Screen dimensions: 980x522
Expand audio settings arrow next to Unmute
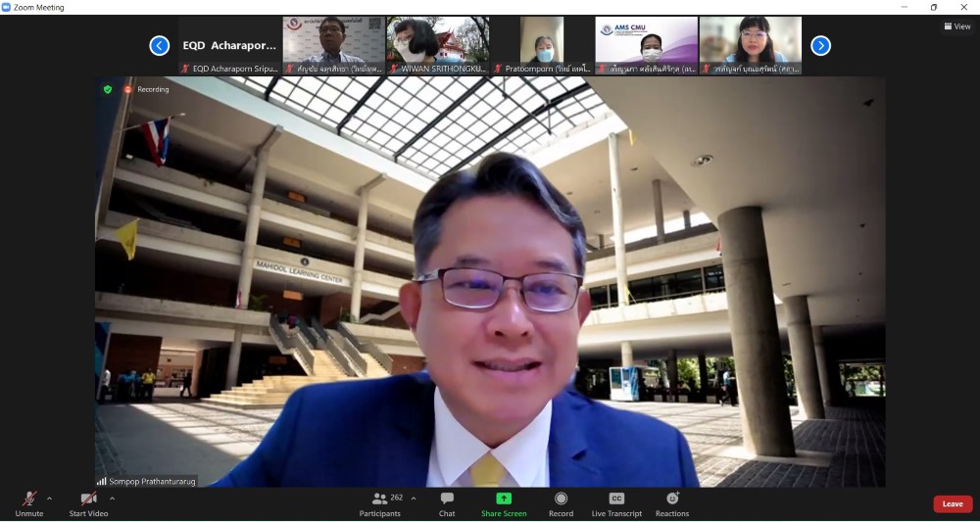click(x=50, y=498)
